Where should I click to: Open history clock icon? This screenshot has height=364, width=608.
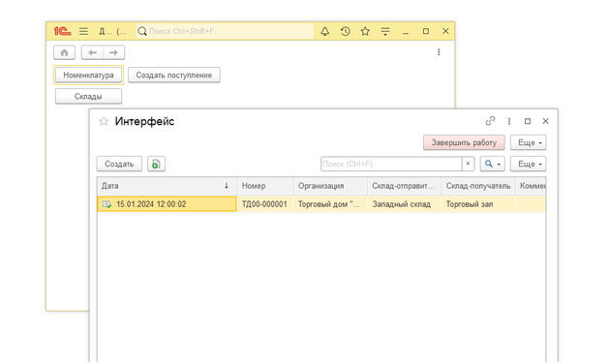tap(345, 31)
